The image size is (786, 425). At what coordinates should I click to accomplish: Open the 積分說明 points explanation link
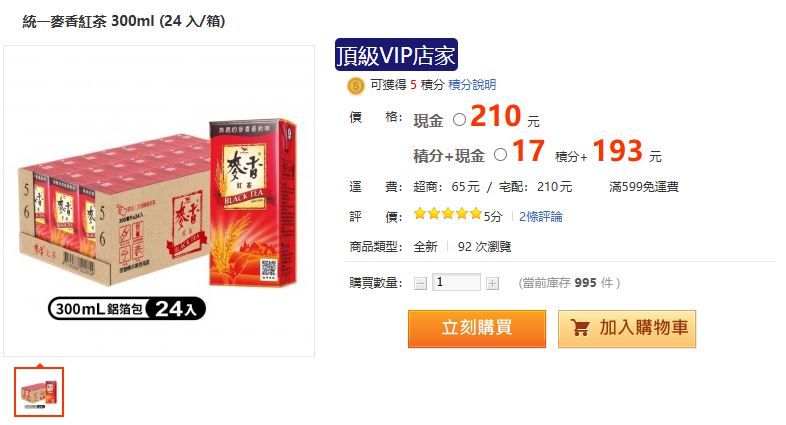pos(472,85)
